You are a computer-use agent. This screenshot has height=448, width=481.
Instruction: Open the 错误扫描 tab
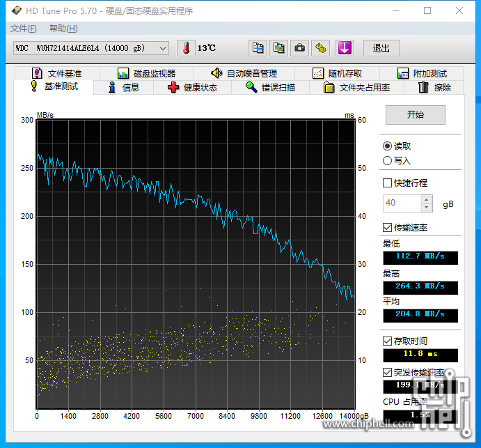pyautogui.click(x=270, y=88)
